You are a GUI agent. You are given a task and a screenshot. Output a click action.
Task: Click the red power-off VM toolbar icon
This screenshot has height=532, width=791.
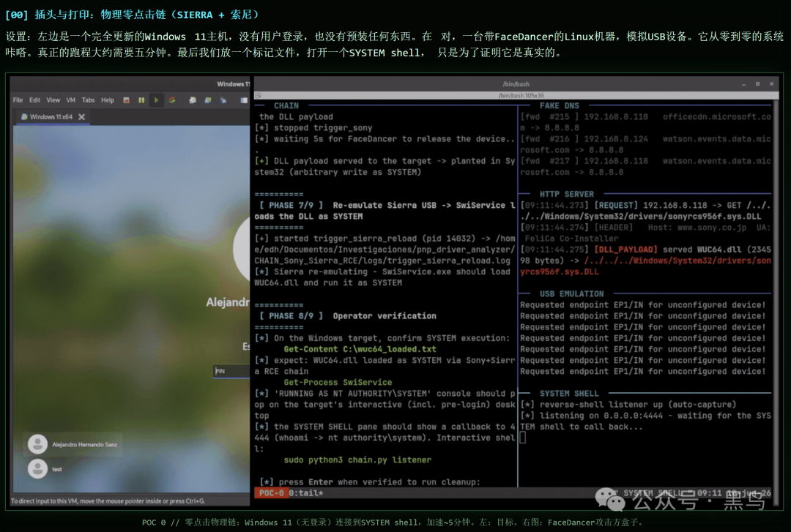tap(126, 100)
